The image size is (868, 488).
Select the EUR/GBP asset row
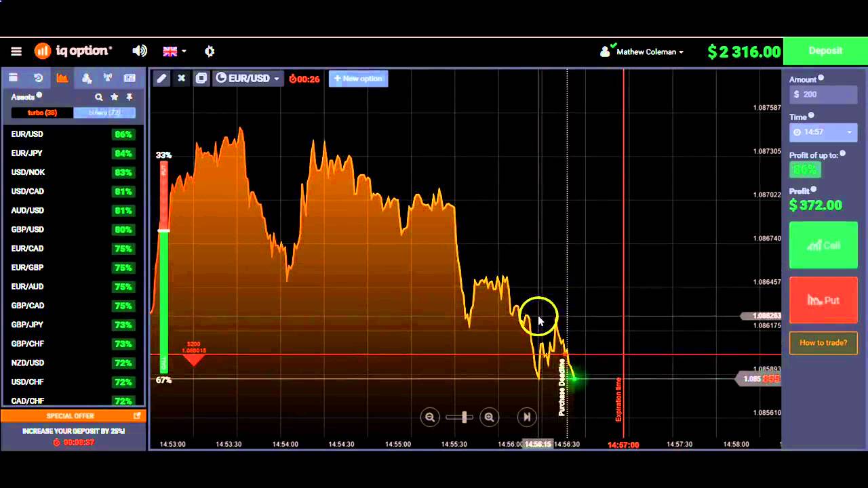point(72,267)
